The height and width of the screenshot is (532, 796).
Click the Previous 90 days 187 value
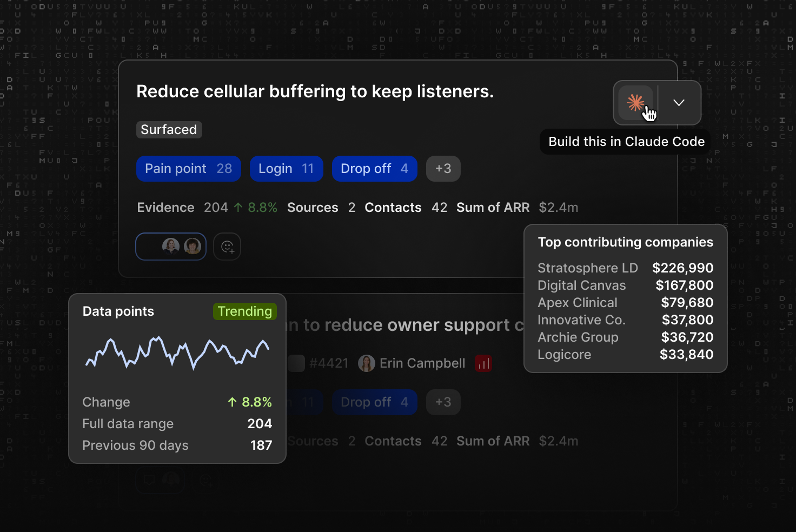261,445
